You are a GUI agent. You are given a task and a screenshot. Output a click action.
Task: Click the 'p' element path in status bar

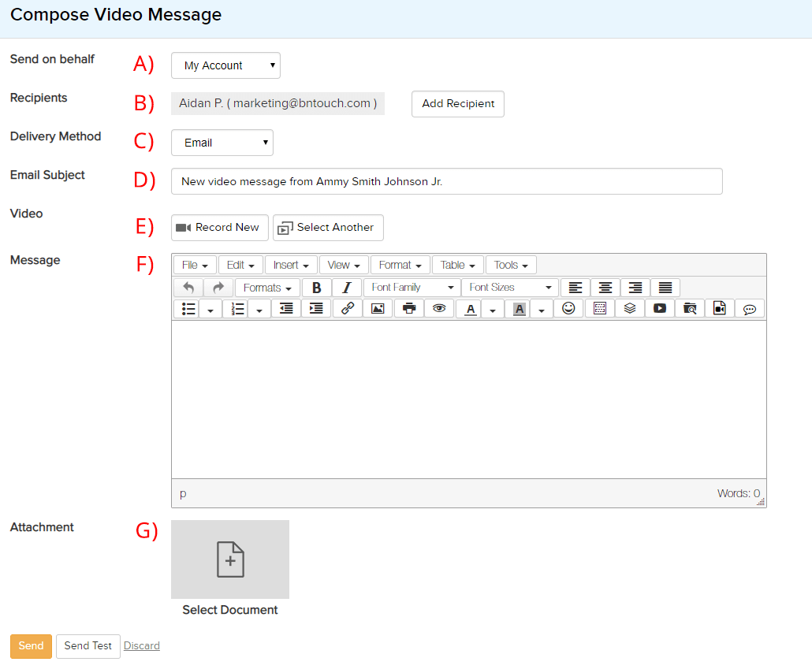click(x=183, y=493)
